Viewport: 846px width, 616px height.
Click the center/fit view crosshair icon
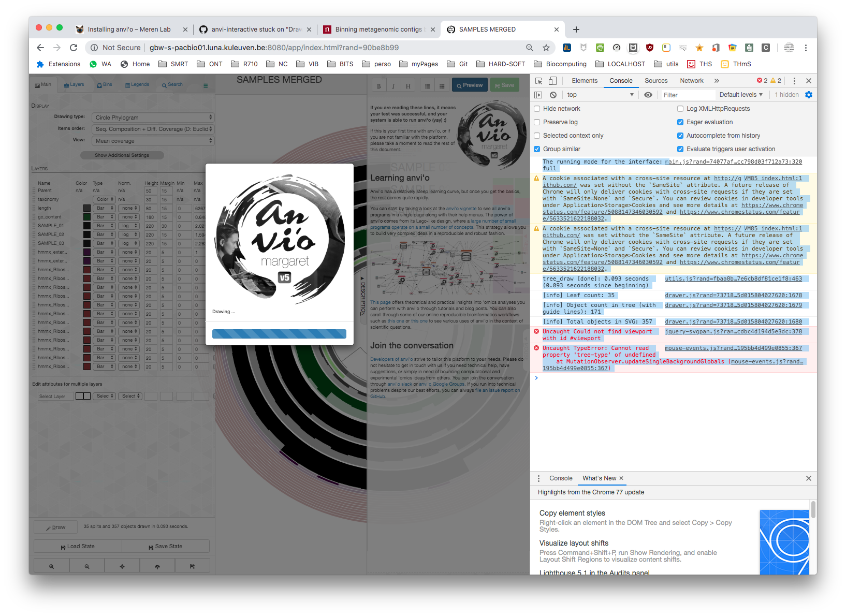point(122,565)
